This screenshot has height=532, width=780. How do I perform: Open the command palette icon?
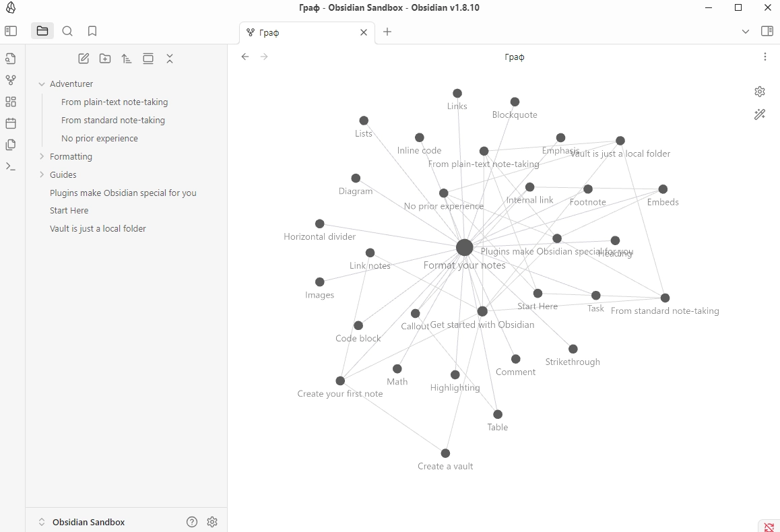tap(10, 166)
